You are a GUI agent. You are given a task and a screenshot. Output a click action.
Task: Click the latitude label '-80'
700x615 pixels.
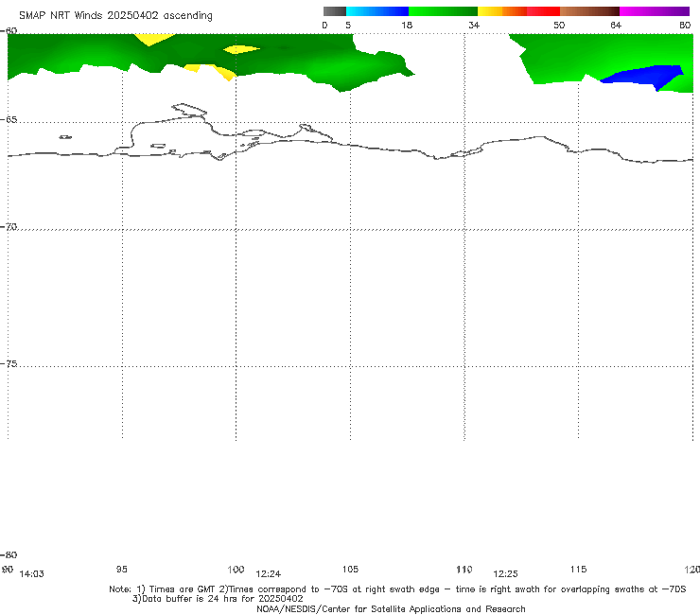click(9, 554)
